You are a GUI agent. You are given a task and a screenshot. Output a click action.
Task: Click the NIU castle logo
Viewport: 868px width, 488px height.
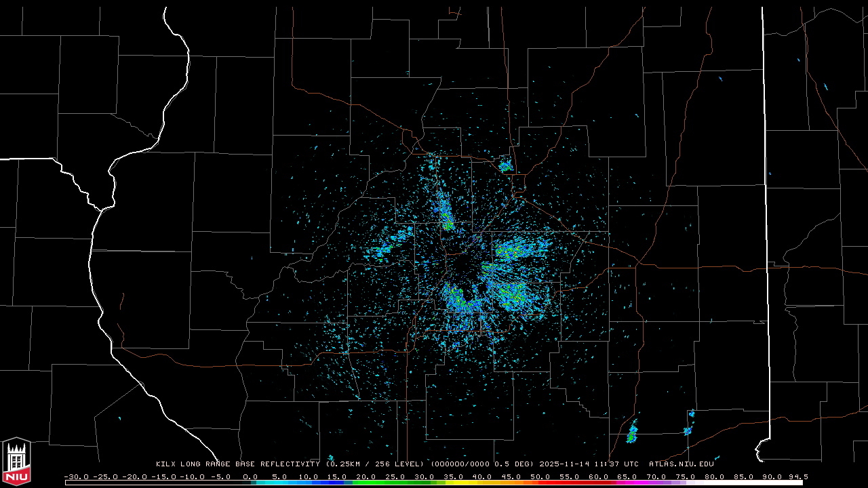point(16,462)
